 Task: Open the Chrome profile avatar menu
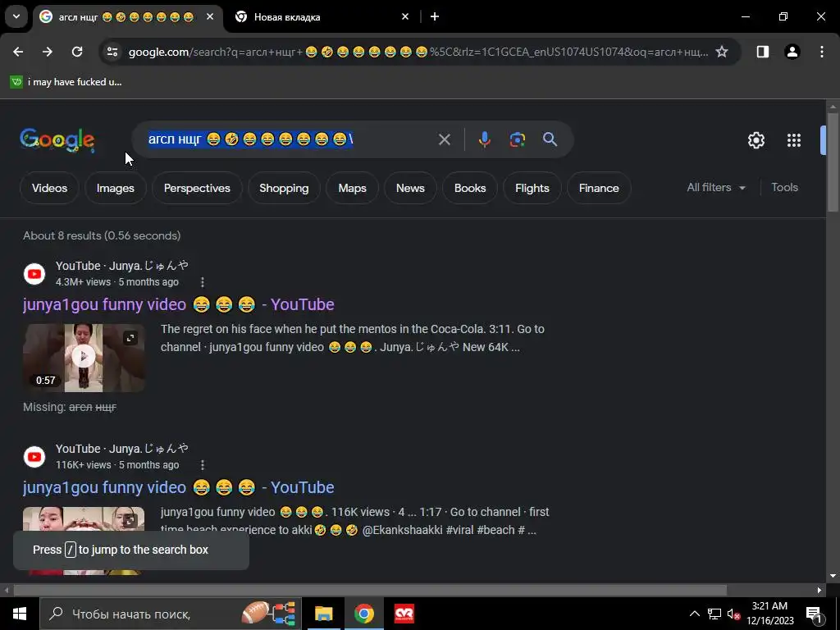(792, 52)
